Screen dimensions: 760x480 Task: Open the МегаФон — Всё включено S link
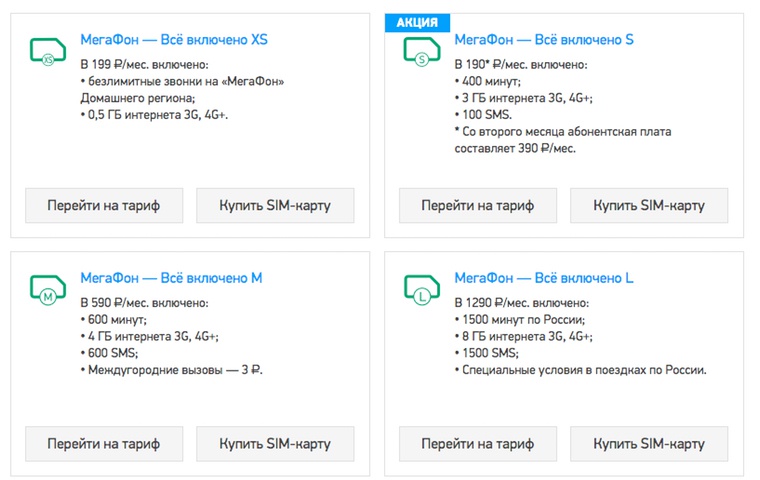(x=544, y=39)
